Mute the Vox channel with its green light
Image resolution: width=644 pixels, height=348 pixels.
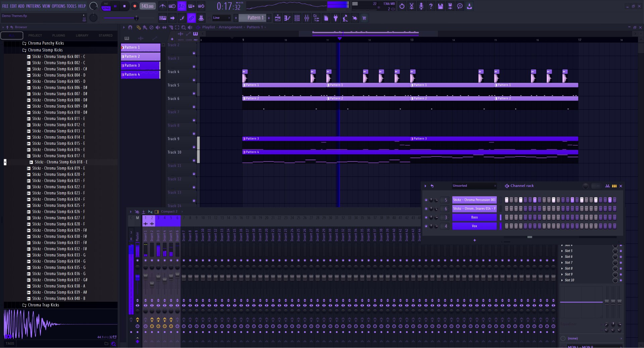426,226
